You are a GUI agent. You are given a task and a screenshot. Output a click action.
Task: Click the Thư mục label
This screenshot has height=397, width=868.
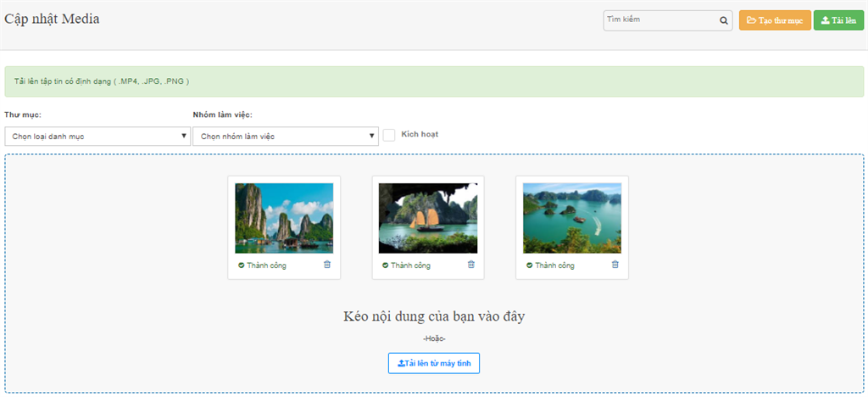tap(23, 115)
